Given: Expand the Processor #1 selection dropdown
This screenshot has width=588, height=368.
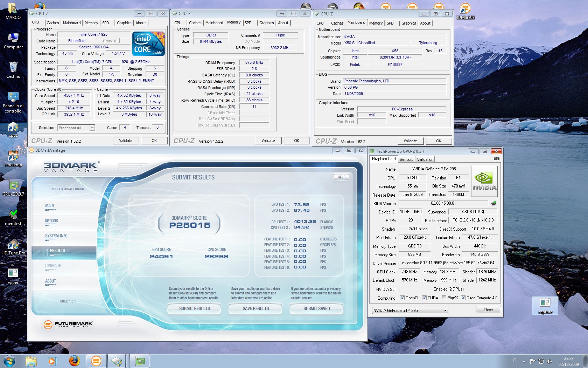Looking at the screenshot, I should [92, 128].
